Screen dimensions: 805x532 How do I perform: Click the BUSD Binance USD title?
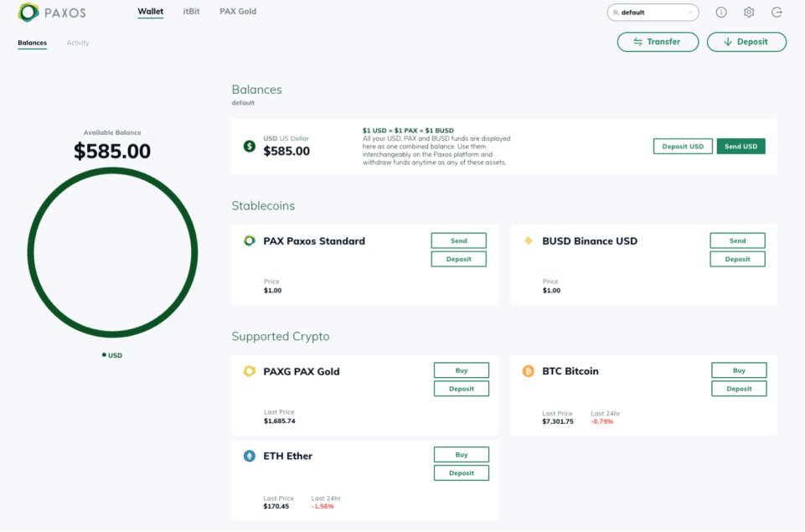coord(590,240)
